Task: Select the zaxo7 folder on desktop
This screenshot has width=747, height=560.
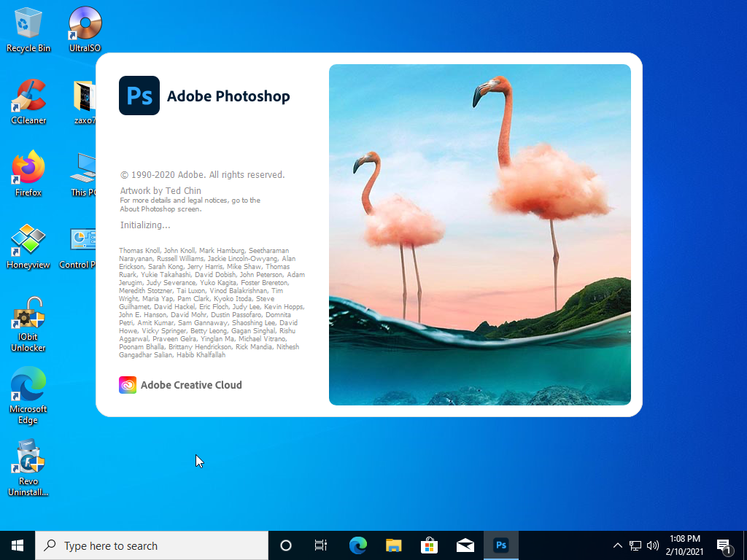Action: coord(85,102)
